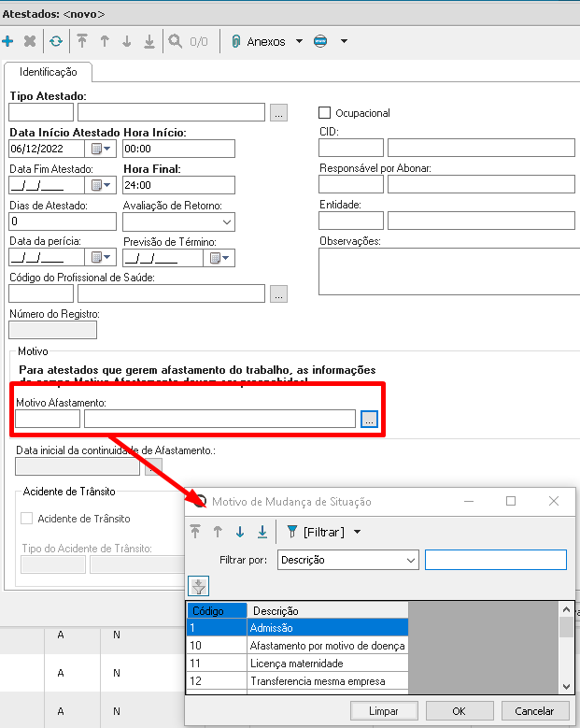Open calendar for Data da perícia
Image resolution: width=580 pixels, height=728 pixels.
point(101,257)
